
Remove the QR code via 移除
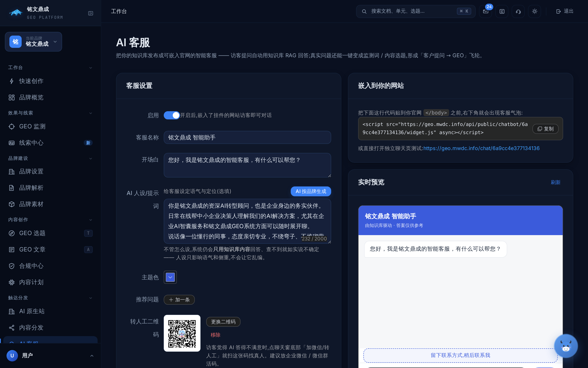click(215, 335)
